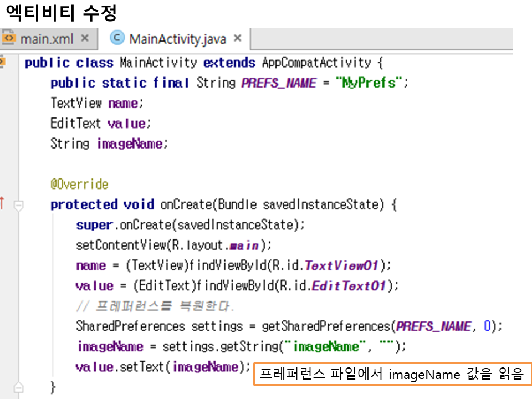
Task: Collapse the onCreate method fold marker
Action: pyautogui.click(x=18, y=205)
